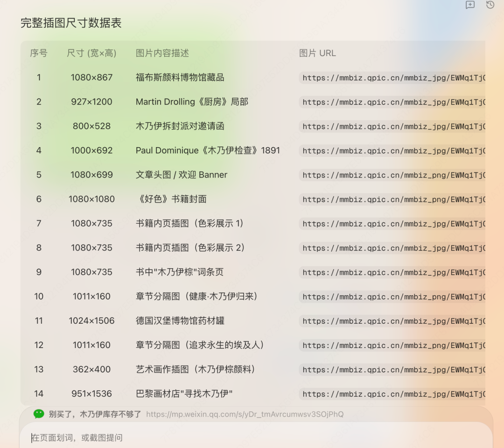This screenshot has width=504, height=448.
Task: Click description 文章头图 / 欢迎 Banner
Action: pyautogui.click(x=182, y=175)
